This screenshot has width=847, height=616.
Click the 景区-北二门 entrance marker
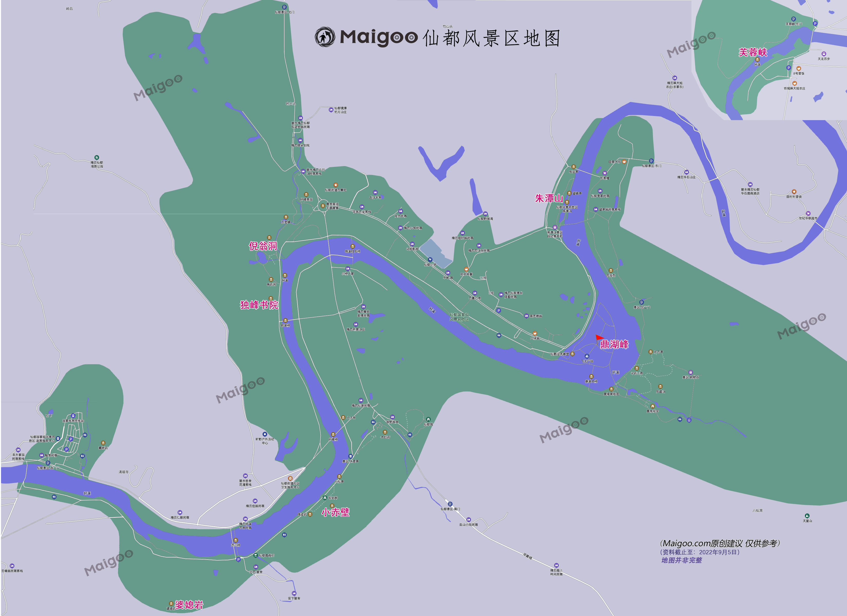(642, 302)
